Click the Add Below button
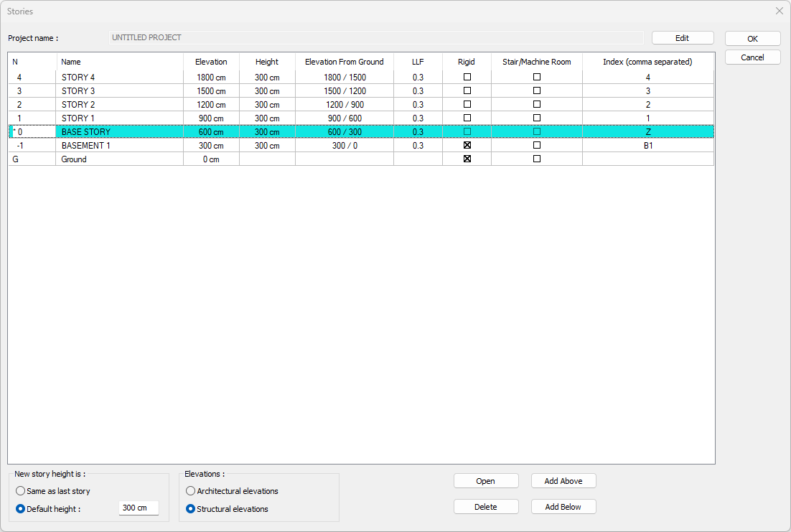Image resolution: width=791 pixels, height=532 pixels. point(563,507)
